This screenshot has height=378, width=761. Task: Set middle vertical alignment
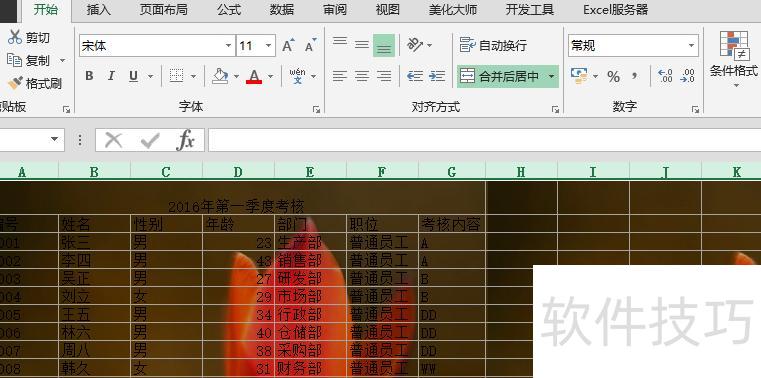click(362, 45)
